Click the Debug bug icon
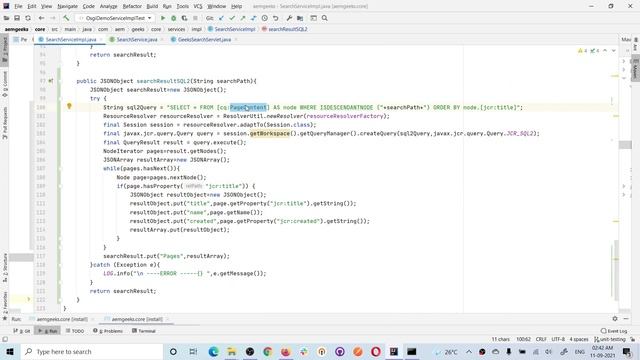640x360 pixels. click(173, 18)
